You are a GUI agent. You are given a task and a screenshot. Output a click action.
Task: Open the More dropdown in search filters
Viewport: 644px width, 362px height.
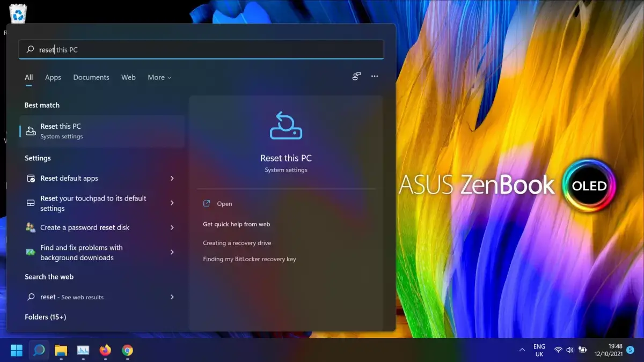(159, 77)
